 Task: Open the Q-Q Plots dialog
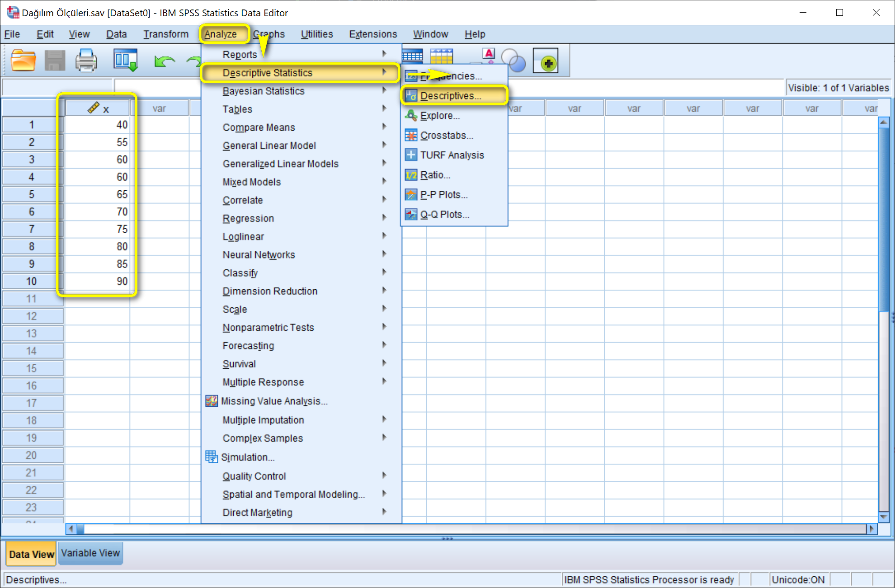point(444,214)
